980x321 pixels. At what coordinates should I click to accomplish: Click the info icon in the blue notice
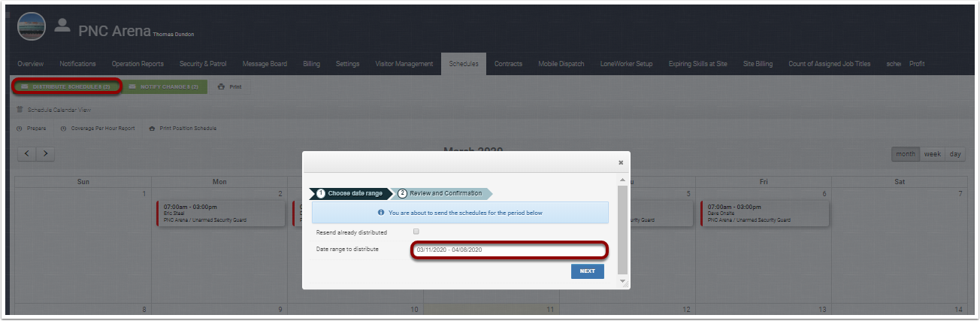click(381, 213)
